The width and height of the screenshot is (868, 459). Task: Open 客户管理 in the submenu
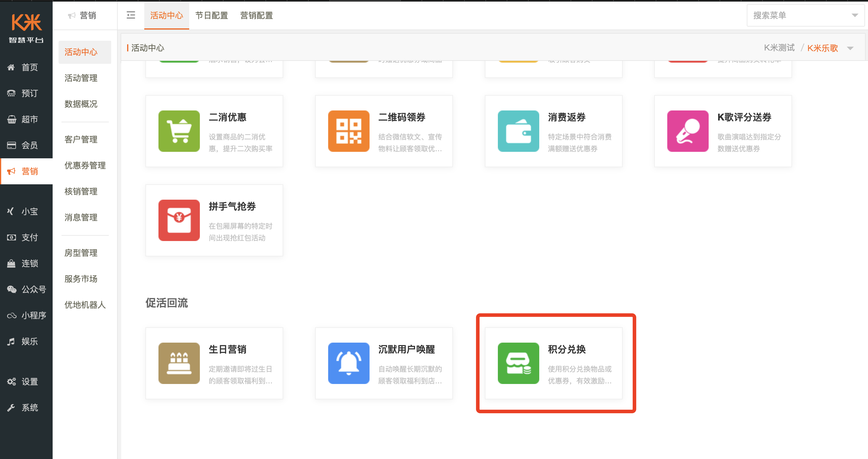(x=81, y=139)
